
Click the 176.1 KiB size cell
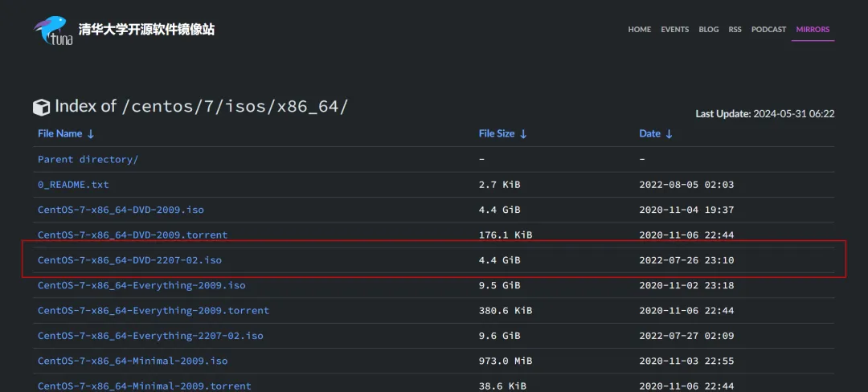pos(506,235)
